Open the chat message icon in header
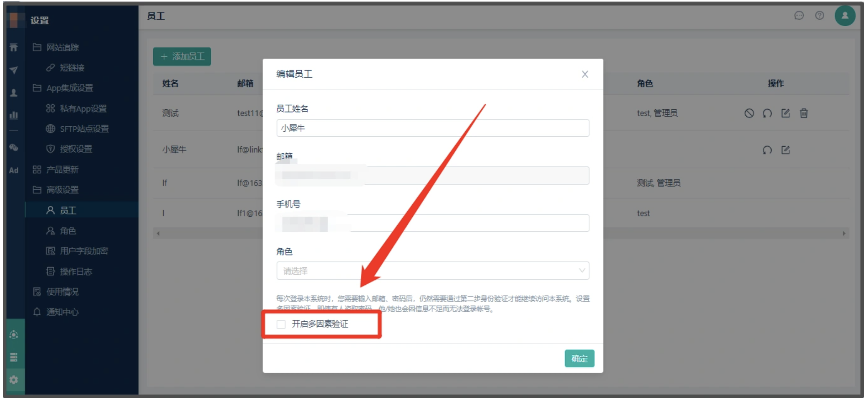This screenshot has height=401, width=868. pos(799,16)
